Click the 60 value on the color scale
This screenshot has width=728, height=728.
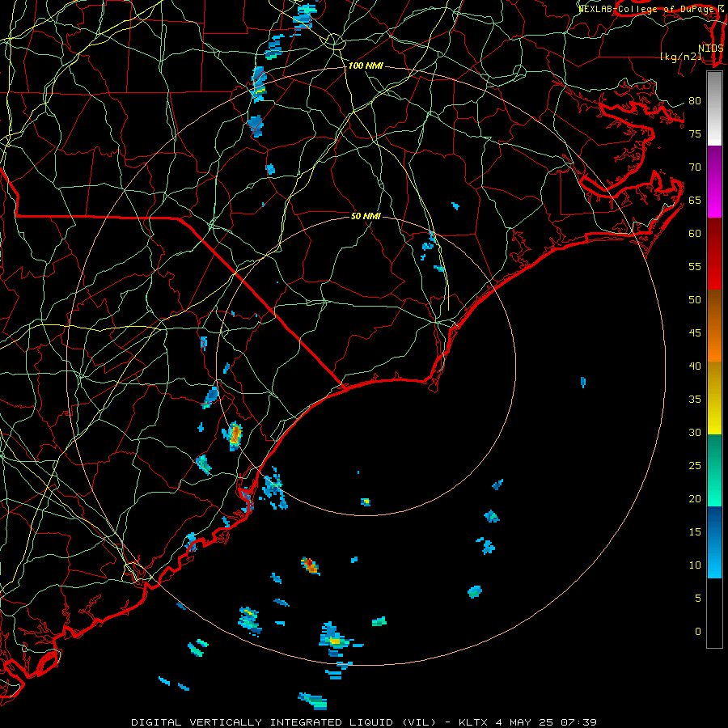pyautogui.click(x=695, y=234)
